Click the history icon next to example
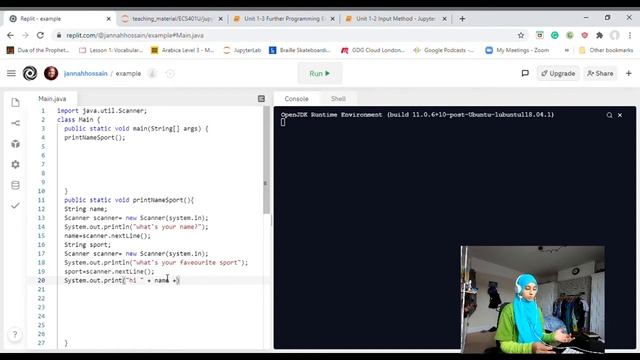 tap(170, 73)
